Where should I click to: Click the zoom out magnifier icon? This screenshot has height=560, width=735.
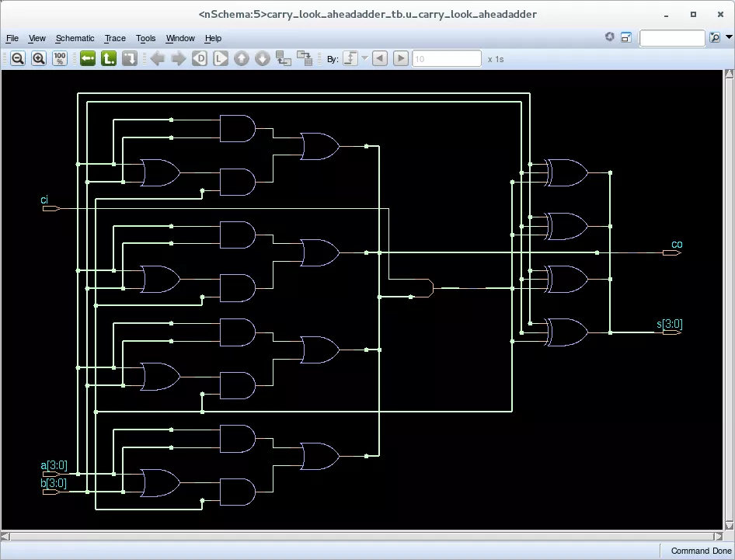coord(17,58)
